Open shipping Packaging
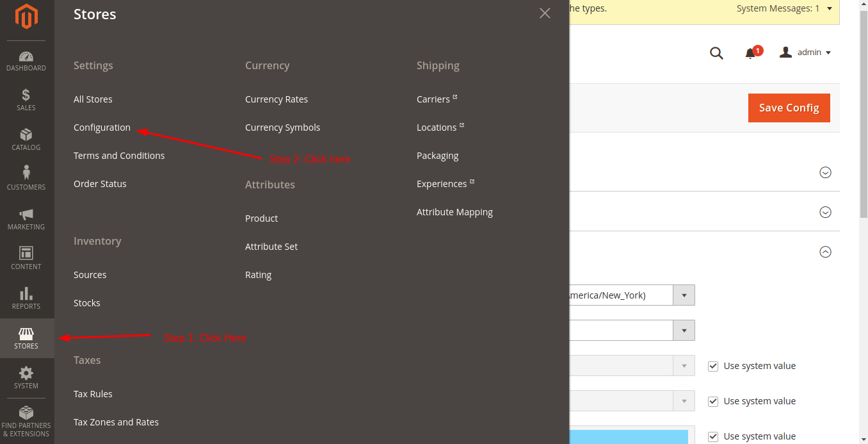Image resolution: width=868 pixels, height=444 pixels. [437, 156]
